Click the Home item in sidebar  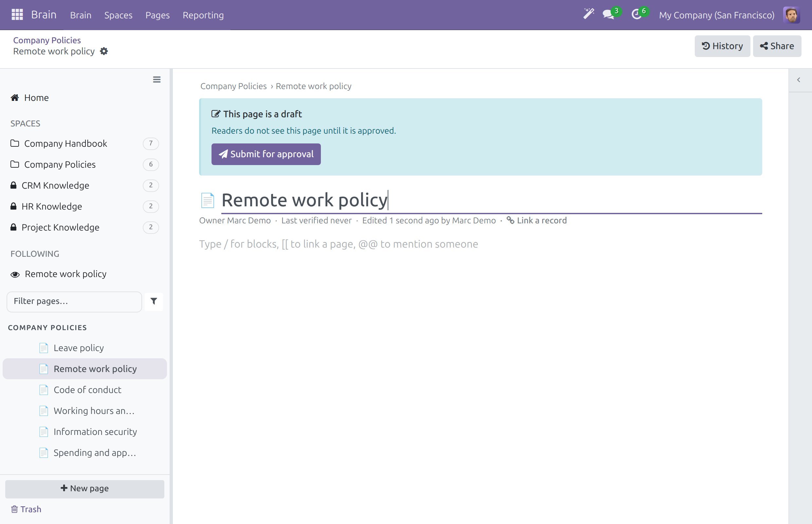coord(85,98)
